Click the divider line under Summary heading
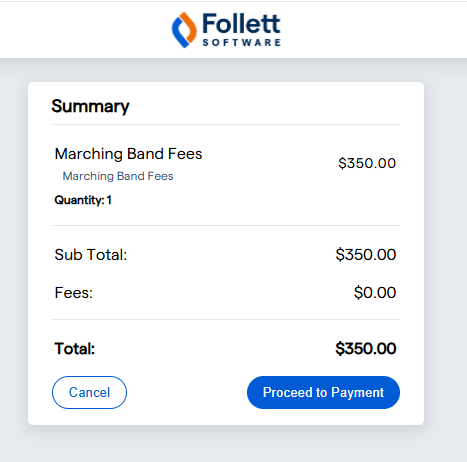The width and height of the screenshot is (467, 462). (x=226, y=125)
